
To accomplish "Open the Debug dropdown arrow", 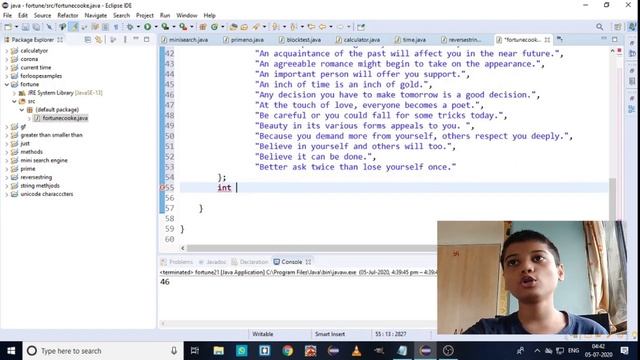I will [138, 27].
